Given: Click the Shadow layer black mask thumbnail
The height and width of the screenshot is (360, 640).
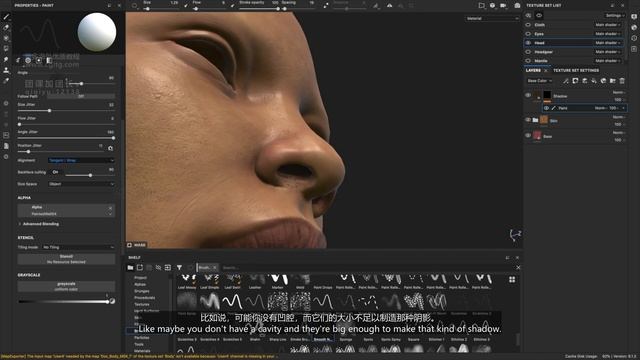Looking at the screenshot, I should coord(547,95).
